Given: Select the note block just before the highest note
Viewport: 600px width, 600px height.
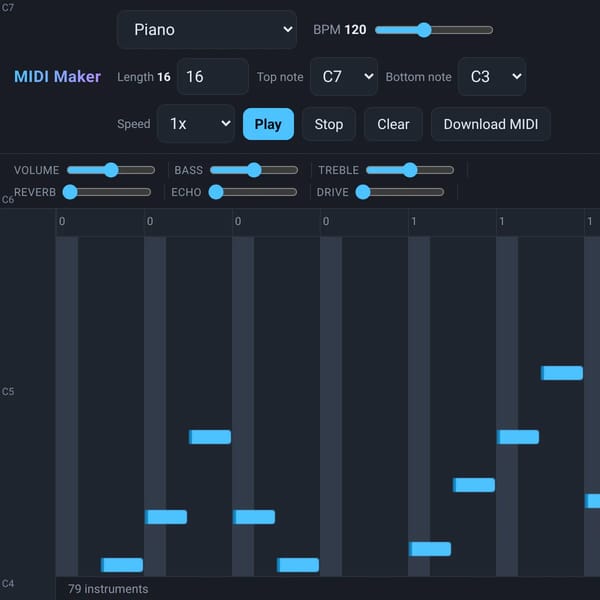Looking at the screenshot, I should click(518, 437).
